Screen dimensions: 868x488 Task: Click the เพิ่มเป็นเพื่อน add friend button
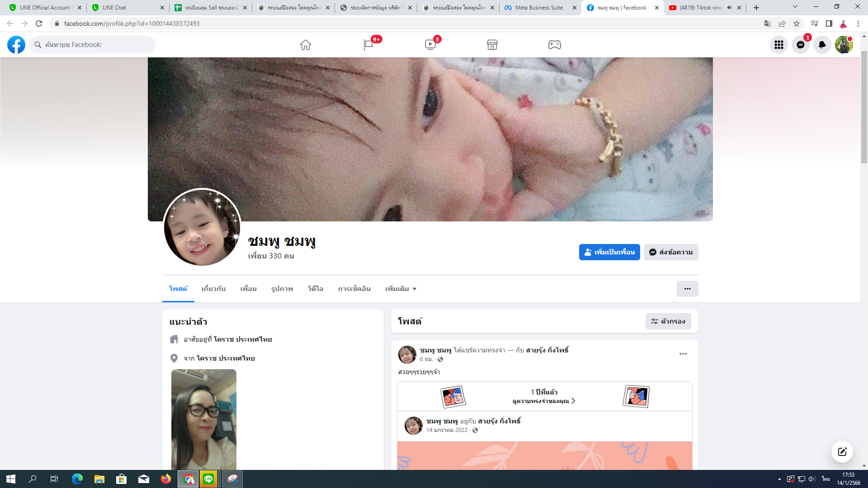(x=609, y=252)
